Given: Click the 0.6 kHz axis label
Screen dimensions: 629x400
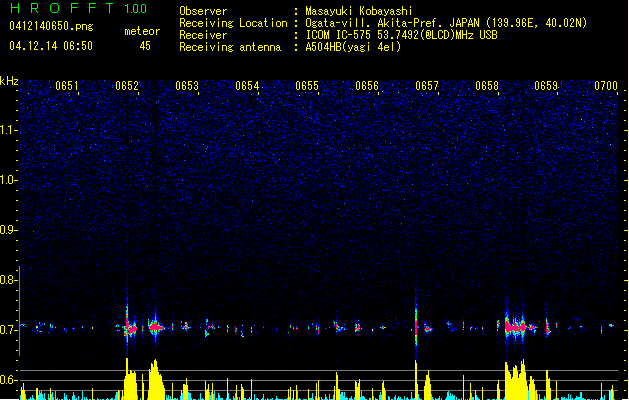Looking at the screenshot, I should click(8, 380).
